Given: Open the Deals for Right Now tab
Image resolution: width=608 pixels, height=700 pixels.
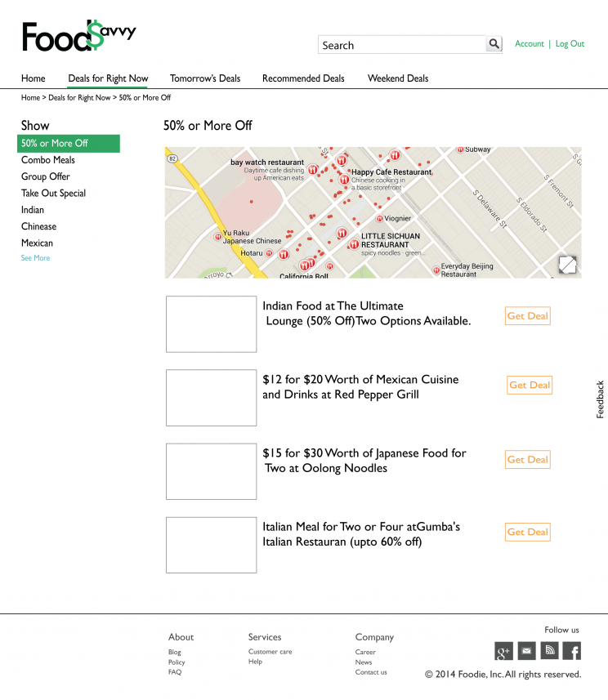Looking at the screenshot, I should tap(108, 78).
